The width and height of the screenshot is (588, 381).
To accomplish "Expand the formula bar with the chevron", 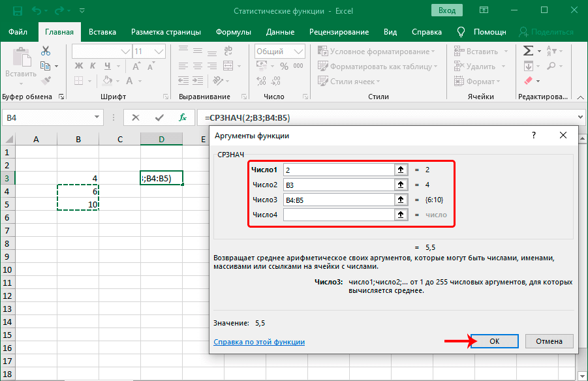I will coord(581,117).
